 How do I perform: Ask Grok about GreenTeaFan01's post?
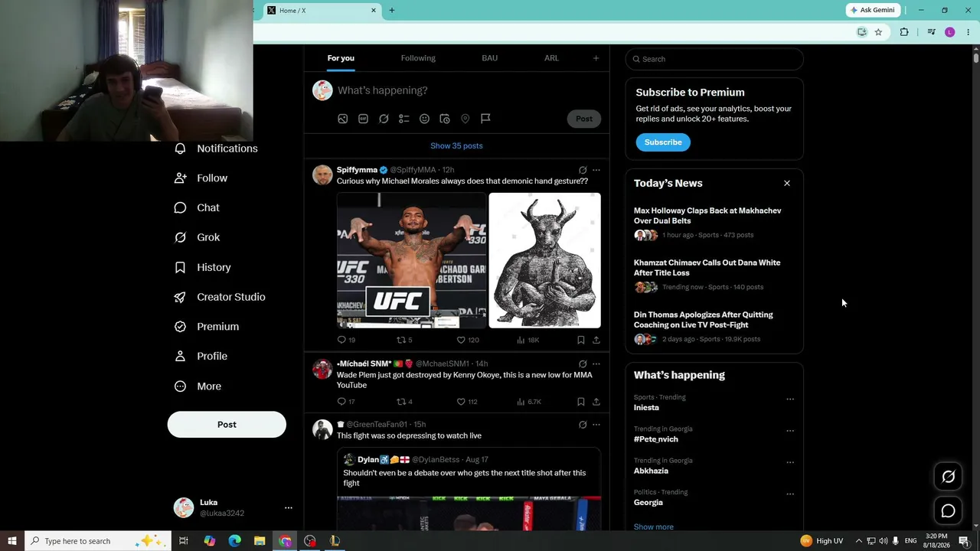[583, 424]
